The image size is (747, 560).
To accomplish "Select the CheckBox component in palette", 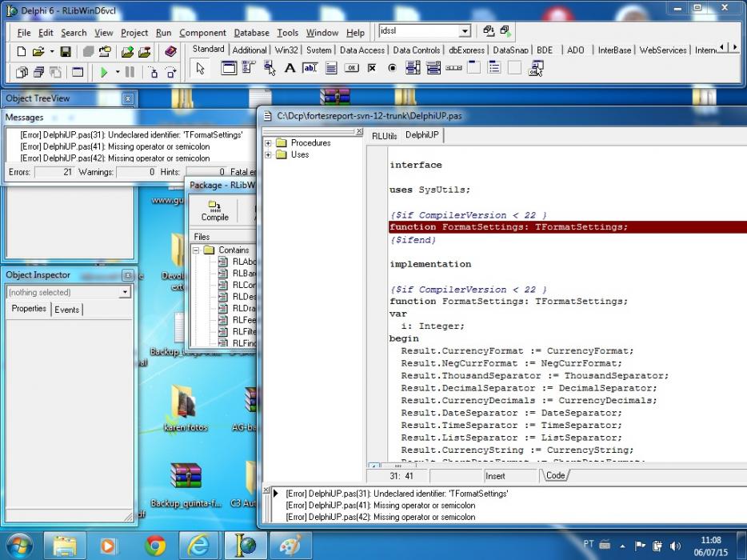I will (372, 68).
